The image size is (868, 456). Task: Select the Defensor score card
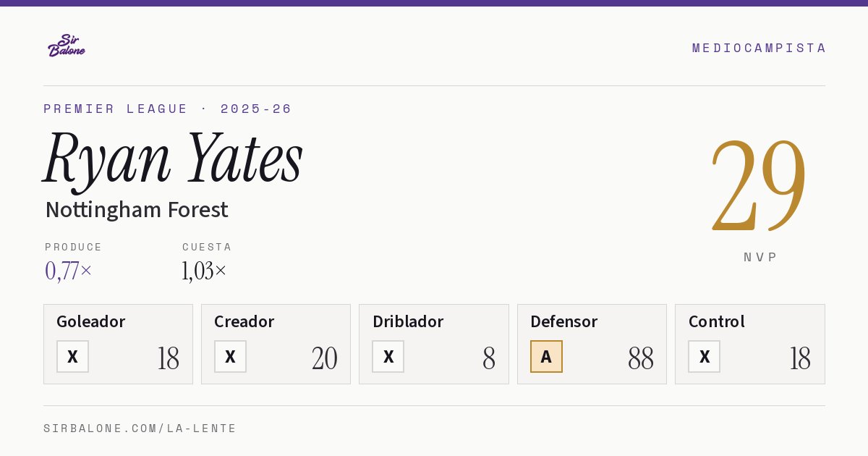[592, 344]
